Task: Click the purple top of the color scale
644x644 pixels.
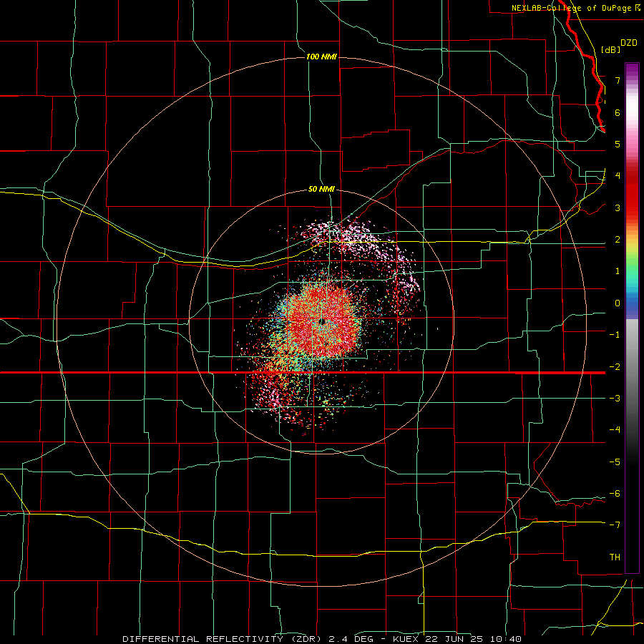Action: pos(632,68)
